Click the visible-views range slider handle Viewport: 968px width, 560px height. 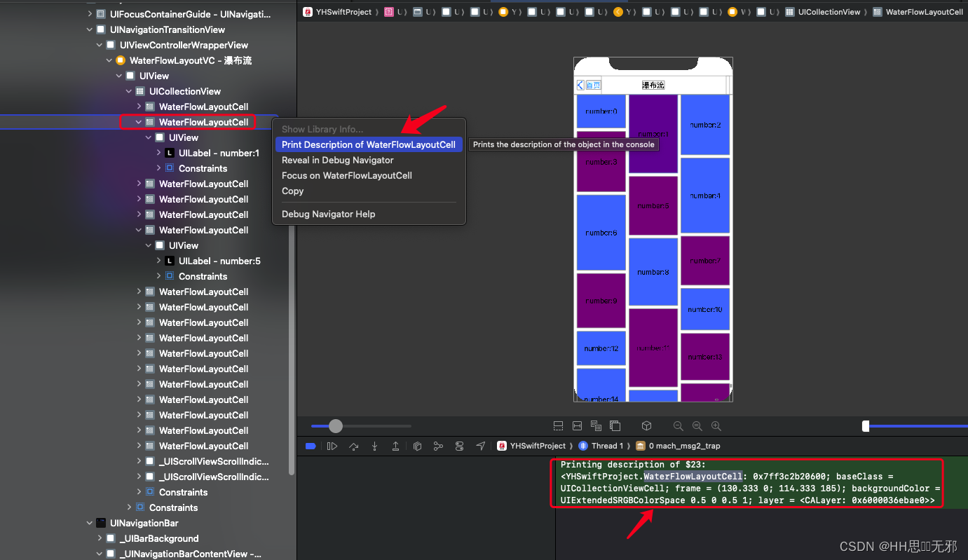(866, 425)
